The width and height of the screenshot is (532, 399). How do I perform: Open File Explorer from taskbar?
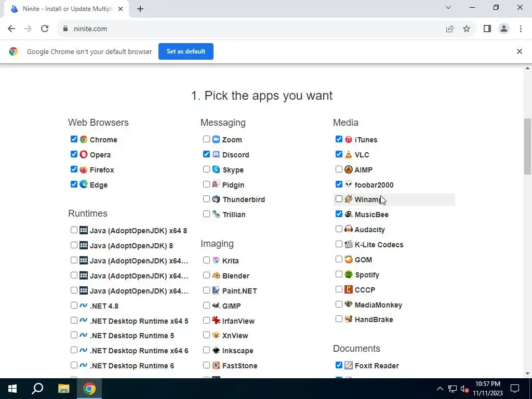[63, 389]
